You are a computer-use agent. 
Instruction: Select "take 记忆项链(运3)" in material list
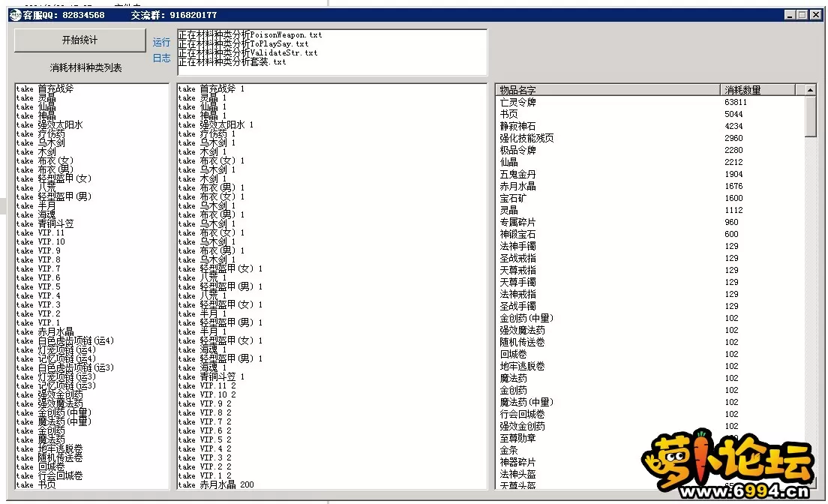[x=56, y=385]
